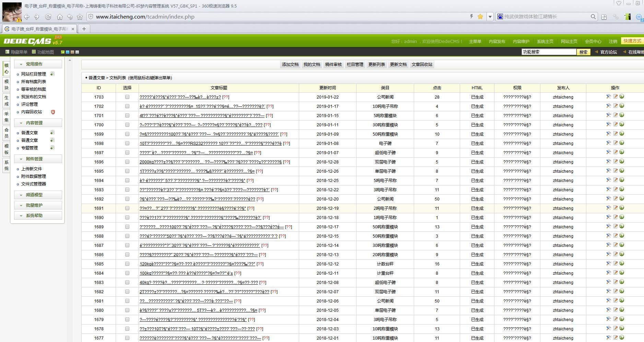This screenshot has height=342, width=644.
Task: Click the 功能搜索 input field
Action: pos(548,52)
